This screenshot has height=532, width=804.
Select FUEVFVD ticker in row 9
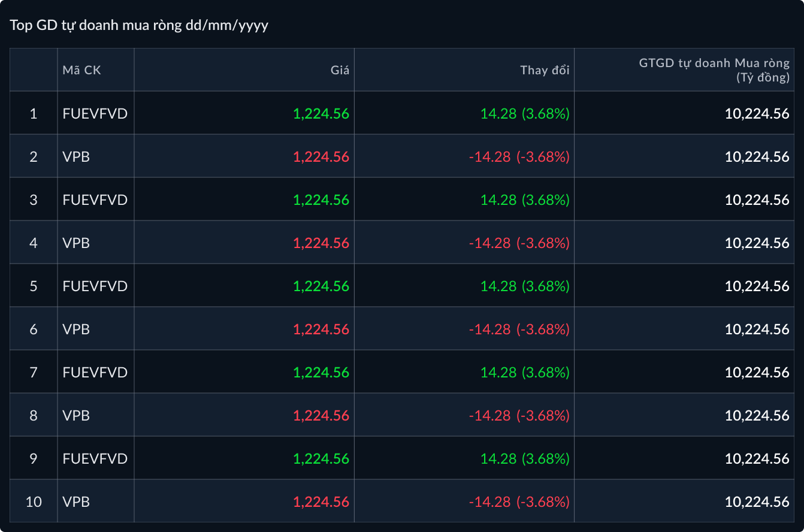point(95,458)
